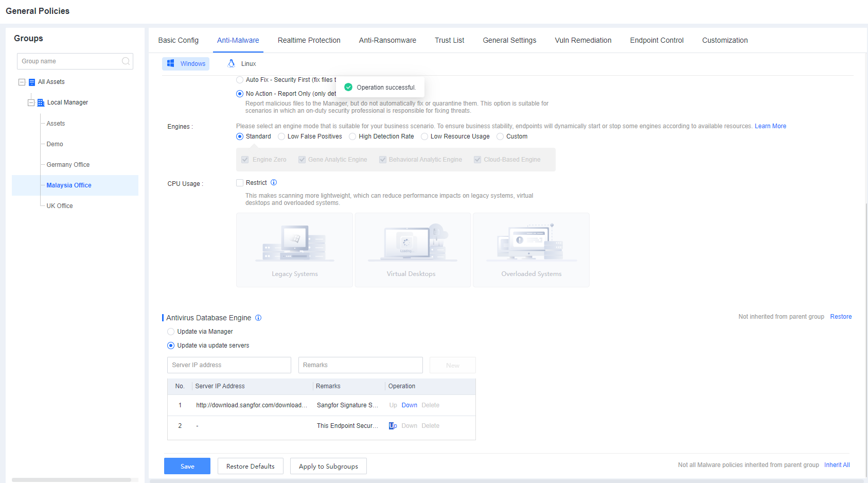Collapse the Local Manager tree node

(x=31, y=102)
